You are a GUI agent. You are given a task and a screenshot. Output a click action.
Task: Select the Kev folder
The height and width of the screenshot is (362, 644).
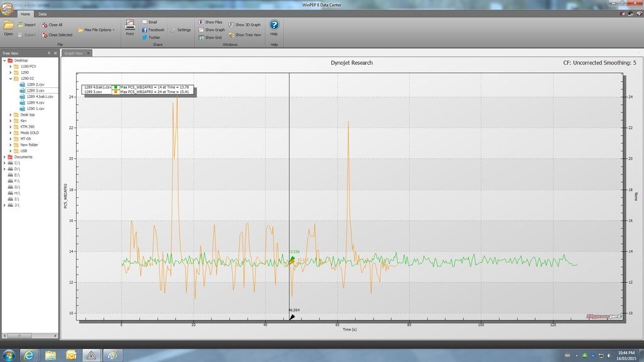click(x=20, y=121)
